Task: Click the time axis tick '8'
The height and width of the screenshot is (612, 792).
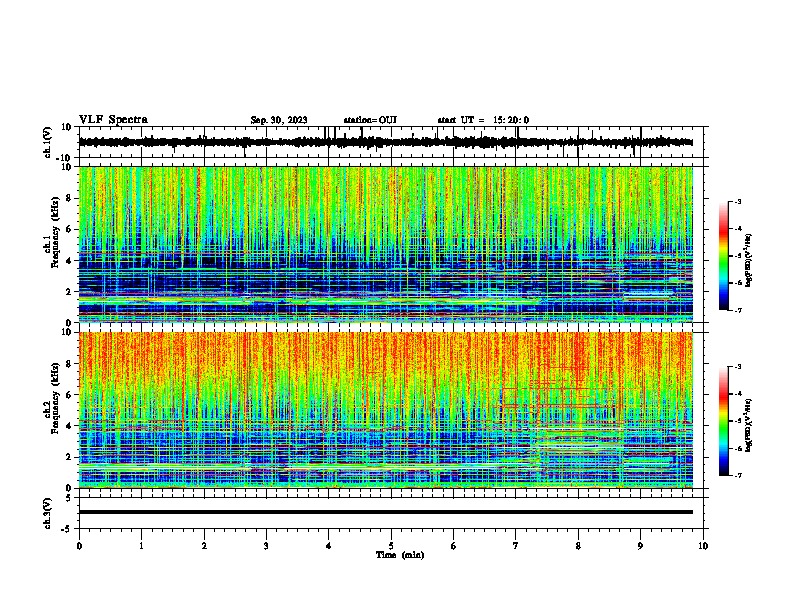Action: (x=578, y=546)
